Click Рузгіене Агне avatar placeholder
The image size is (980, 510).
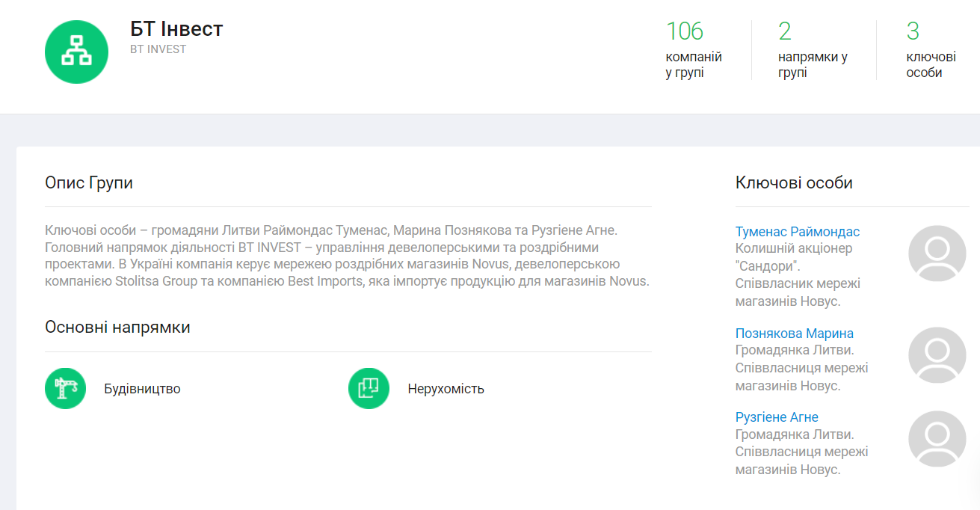click(x=937, y=439)
